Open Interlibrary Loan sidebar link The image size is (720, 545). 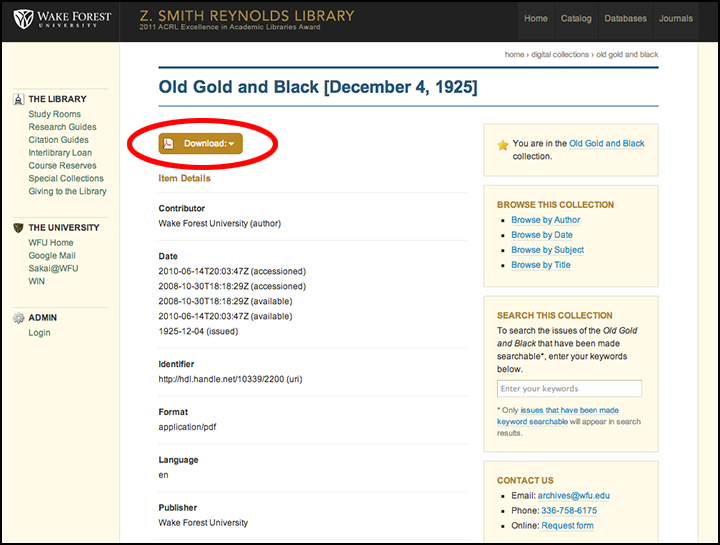[x=60, y=152]
